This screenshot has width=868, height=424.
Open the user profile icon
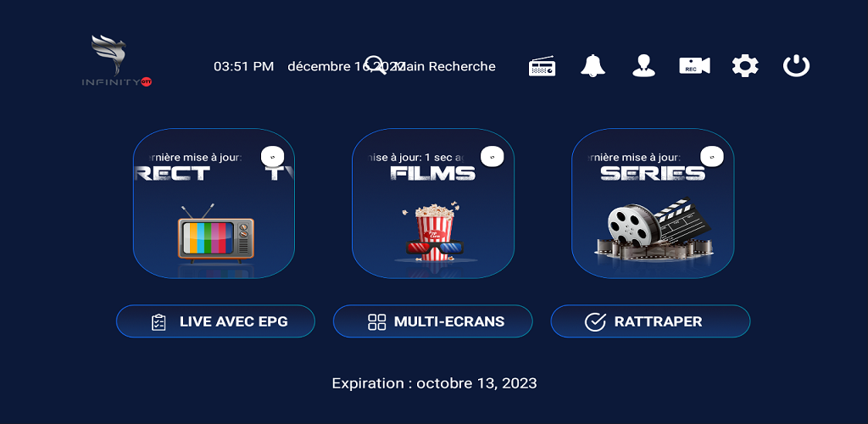point(644,66)
